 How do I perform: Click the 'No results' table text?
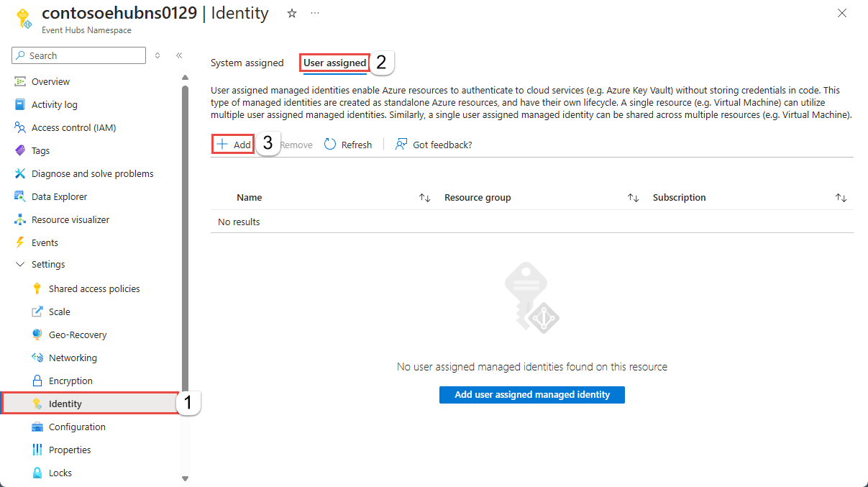[239, 222]
